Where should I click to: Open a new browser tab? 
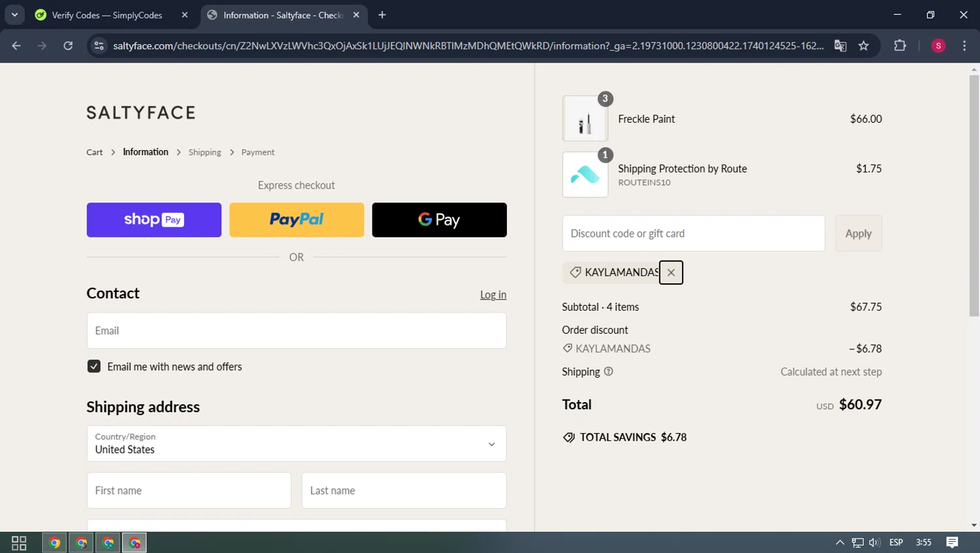[382, 15]
